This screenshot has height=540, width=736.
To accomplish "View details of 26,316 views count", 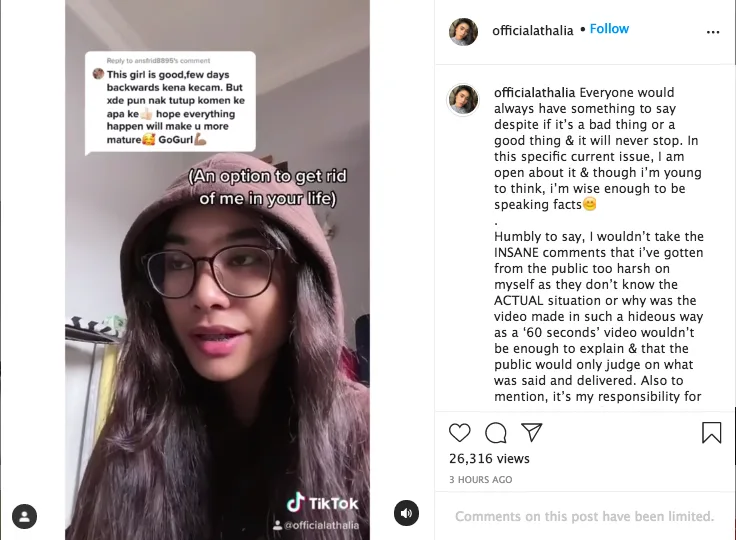I will pyautogui.click(x=489, y=458).
